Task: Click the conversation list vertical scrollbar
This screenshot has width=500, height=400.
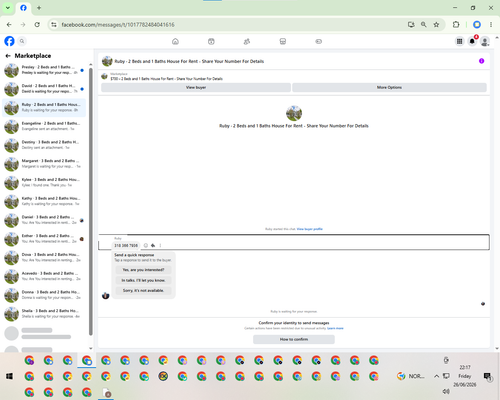Action: 91,202
